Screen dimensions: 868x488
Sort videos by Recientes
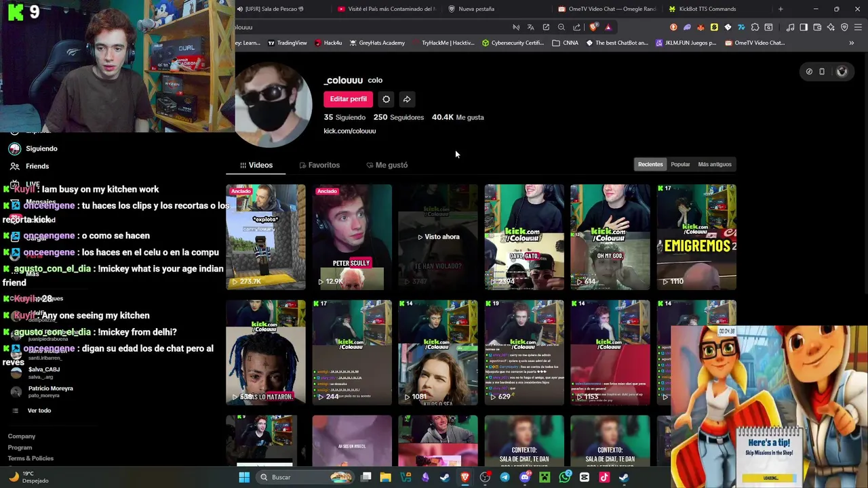click(650, 164)
